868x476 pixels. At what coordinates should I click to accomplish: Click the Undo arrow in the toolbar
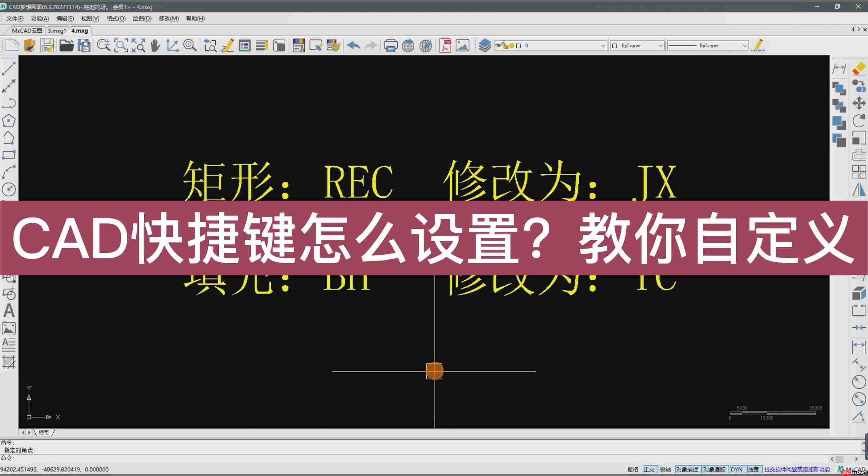tap(353, 46)
